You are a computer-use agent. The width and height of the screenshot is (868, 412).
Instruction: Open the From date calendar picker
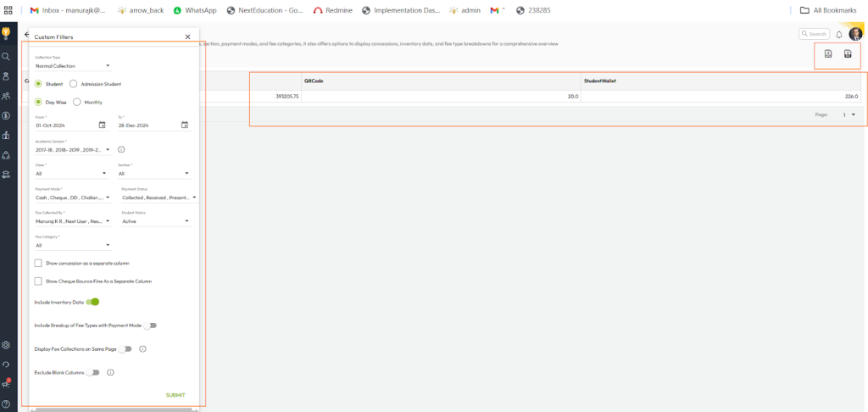(103, 125)
